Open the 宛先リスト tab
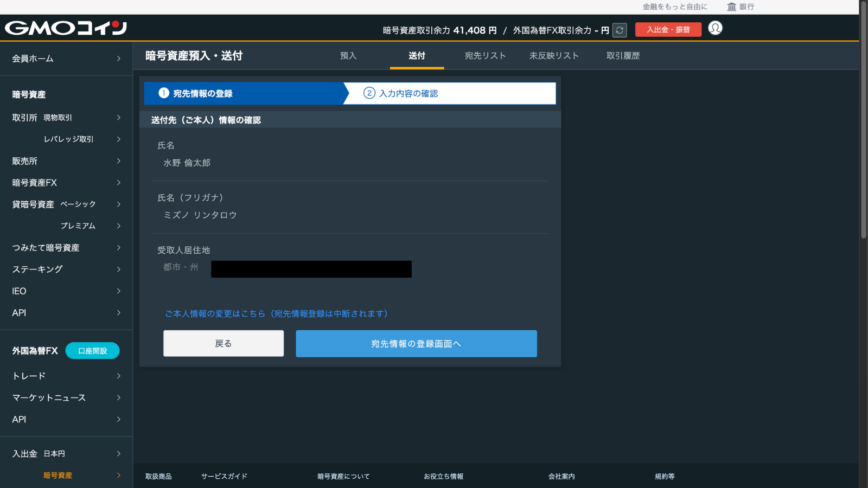Image resolution: width=868 pixels, height=488 pixels. tap(485, 56)
